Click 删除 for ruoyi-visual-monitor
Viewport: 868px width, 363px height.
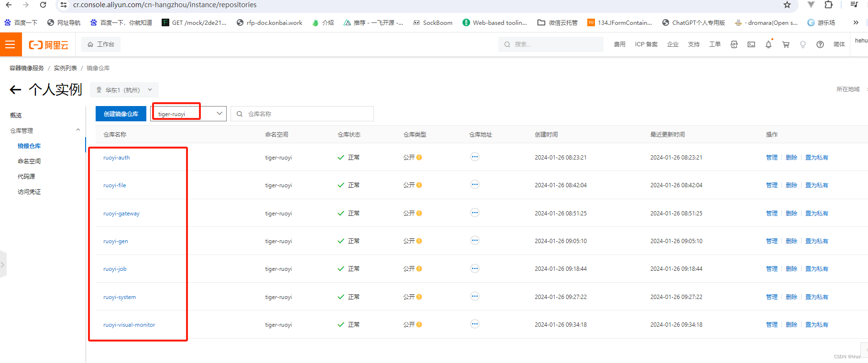point(791,325)
